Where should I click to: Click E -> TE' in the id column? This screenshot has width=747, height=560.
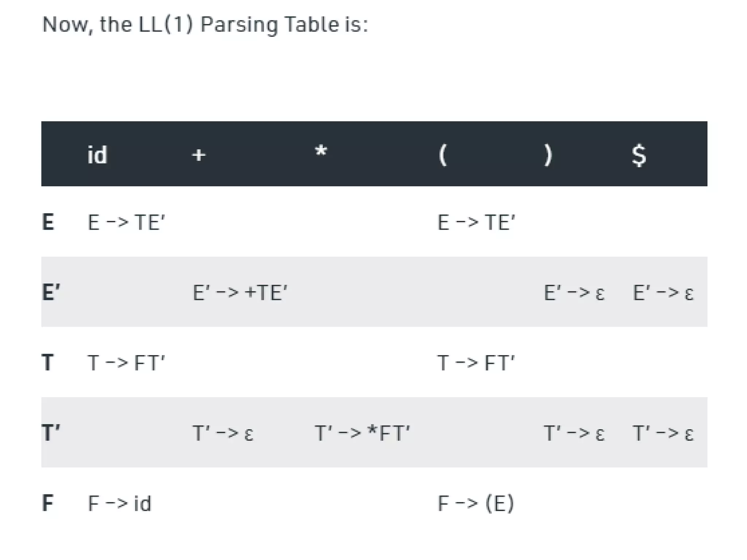click(126, 222)
